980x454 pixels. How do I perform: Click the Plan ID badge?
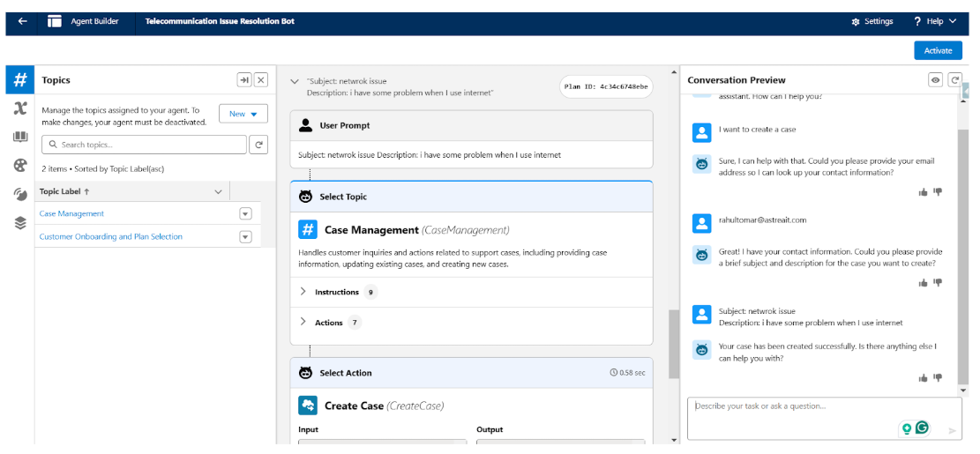pyautogui.click(x=606, y=86)
